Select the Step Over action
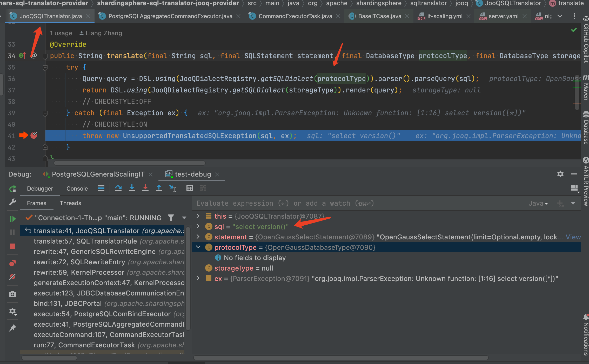 (118, 188)
